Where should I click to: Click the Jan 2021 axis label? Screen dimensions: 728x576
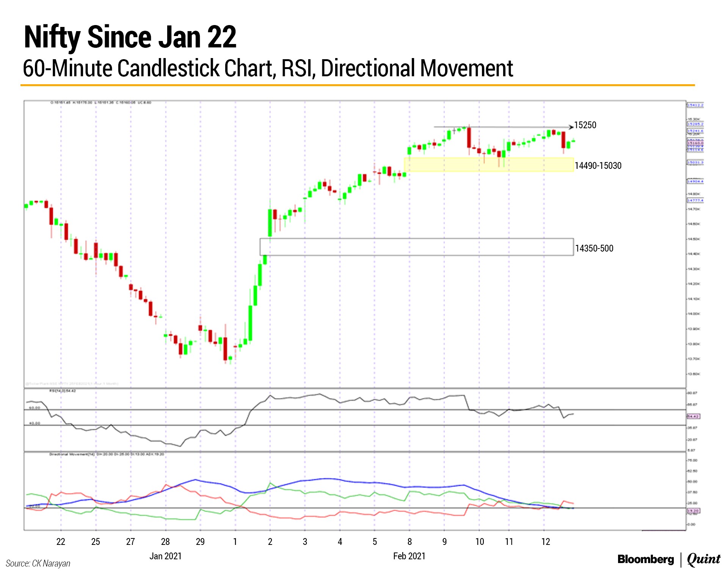tap(165, 556)
